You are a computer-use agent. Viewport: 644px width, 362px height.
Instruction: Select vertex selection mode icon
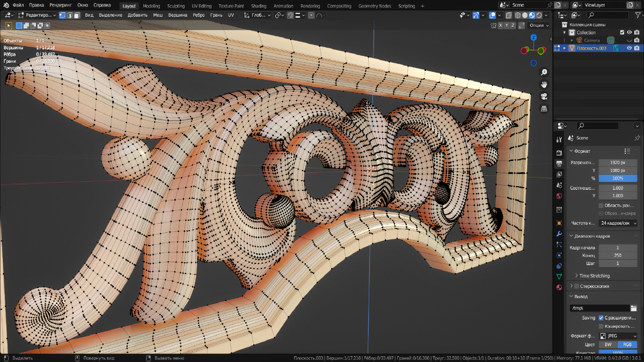tap(62, 15)
